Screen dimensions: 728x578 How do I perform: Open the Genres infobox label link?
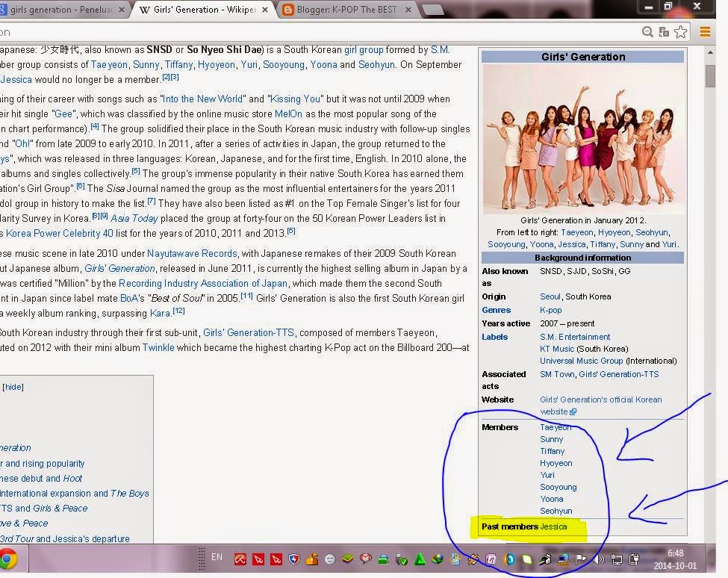click(x=497, y=310)
